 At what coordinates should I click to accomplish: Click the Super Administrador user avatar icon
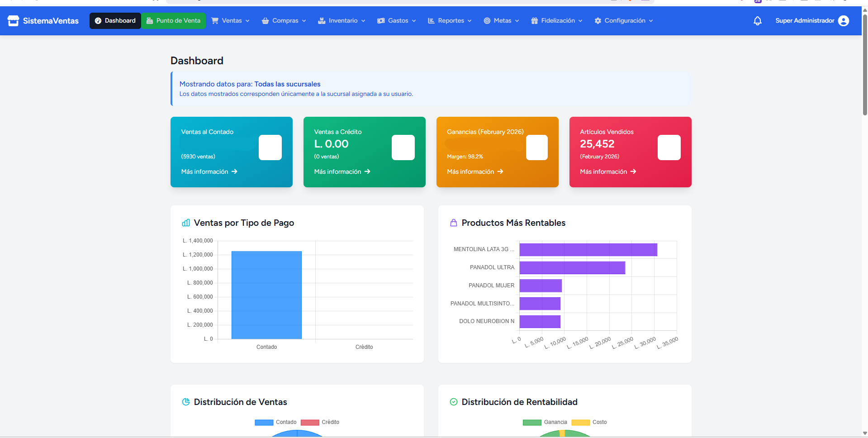coord(843,21)
